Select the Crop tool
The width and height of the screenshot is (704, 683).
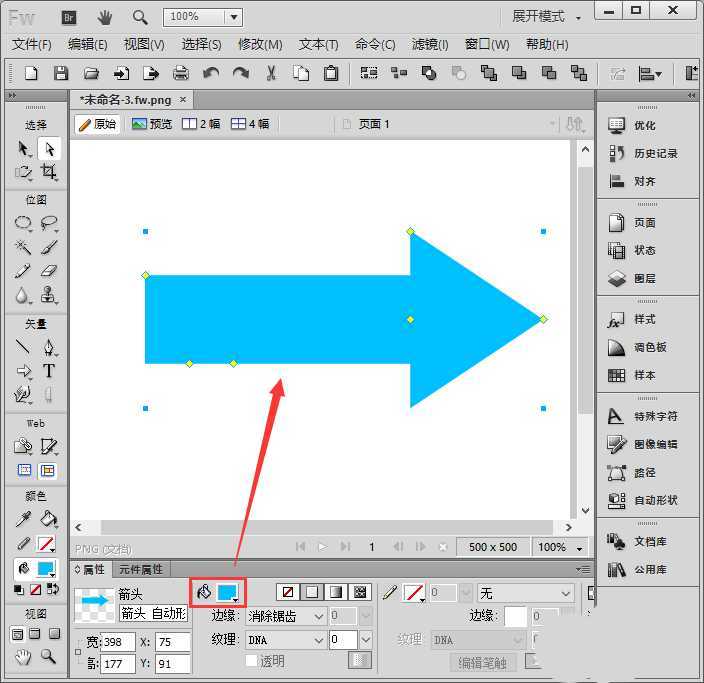[x=48, y=172]
